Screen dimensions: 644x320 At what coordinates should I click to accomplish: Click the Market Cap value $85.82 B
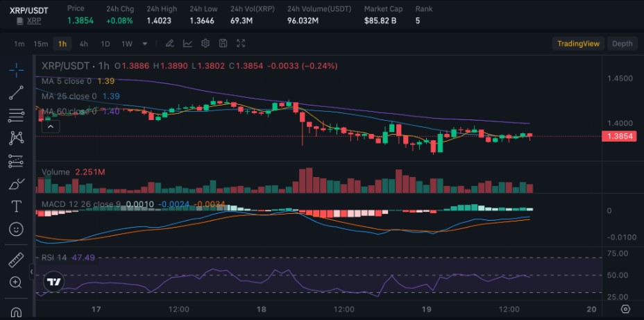pos(380,20)
